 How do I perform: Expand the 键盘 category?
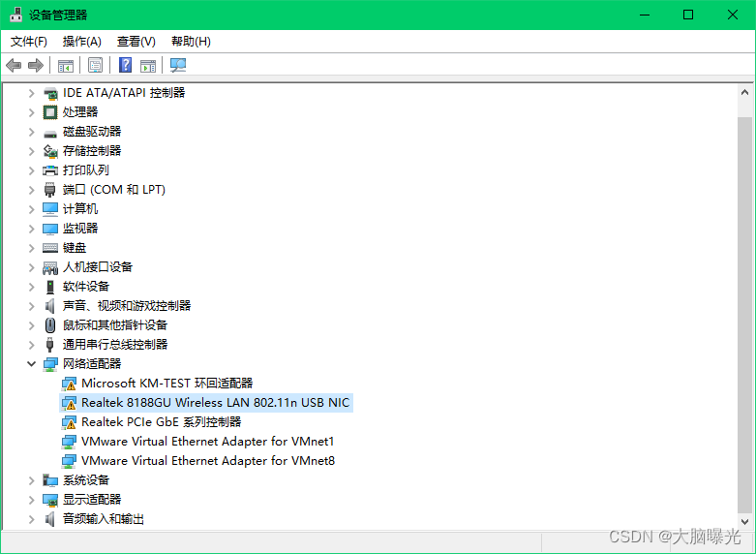pos(31,248)
